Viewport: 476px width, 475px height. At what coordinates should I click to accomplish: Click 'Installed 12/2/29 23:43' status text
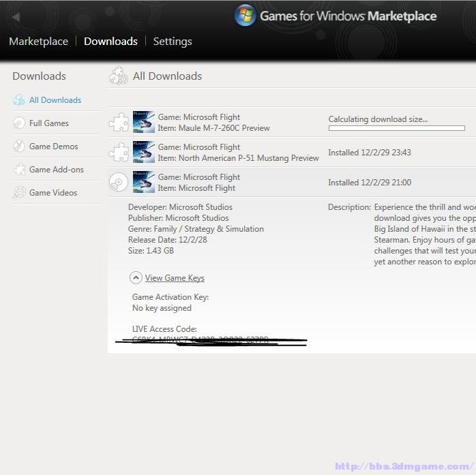[x=370, y=152]
